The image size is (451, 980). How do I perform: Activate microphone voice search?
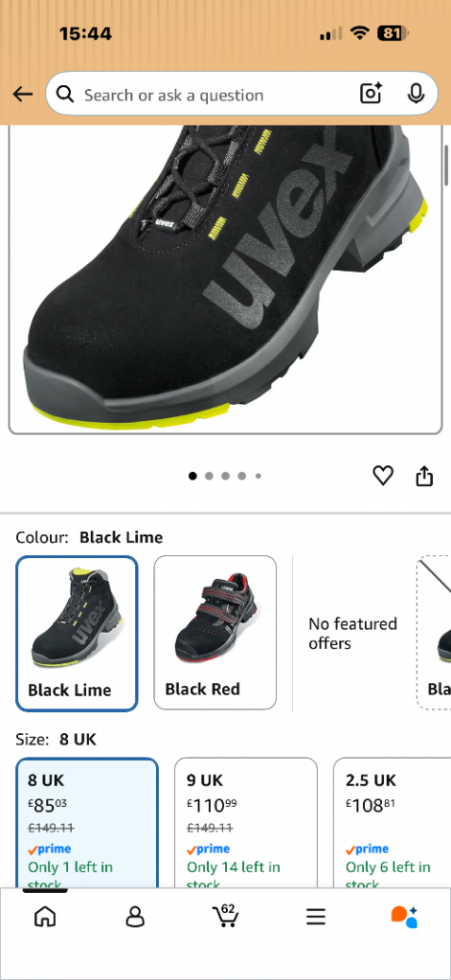coord(416,94)
